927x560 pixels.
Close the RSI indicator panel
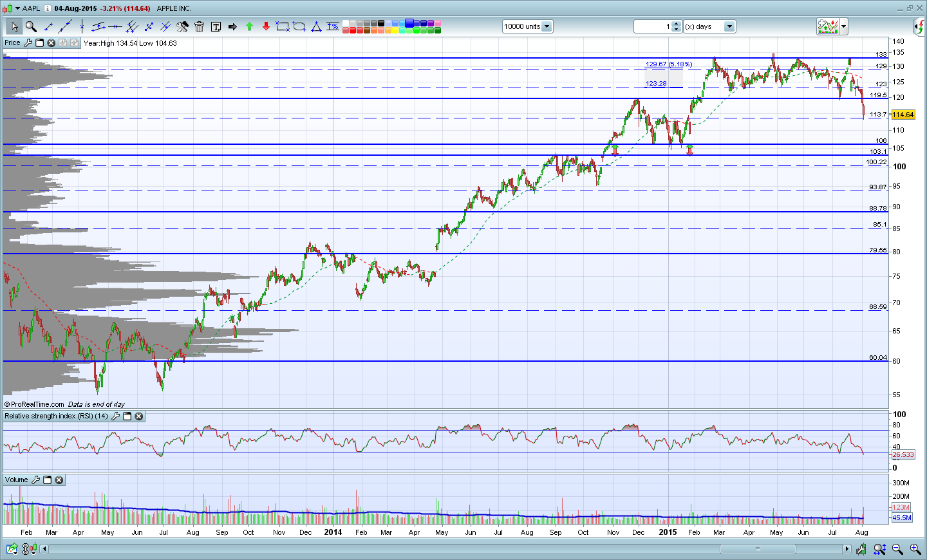pos(139,416)
